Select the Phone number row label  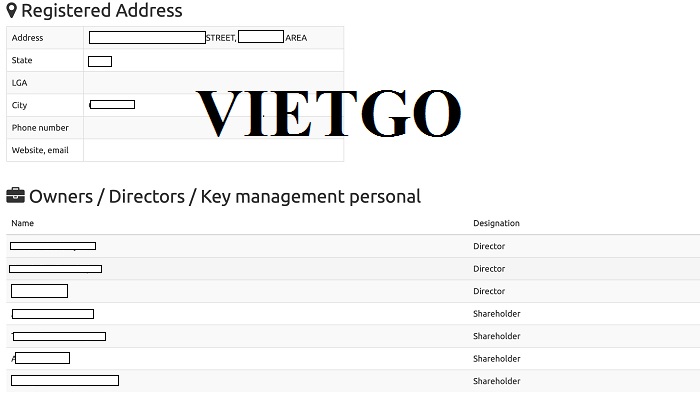click(x=40, y=128)
